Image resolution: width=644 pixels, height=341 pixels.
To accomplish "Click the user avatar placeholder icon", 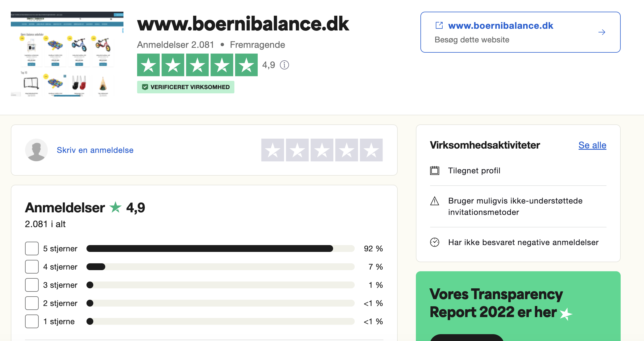I will click(36, 150).
